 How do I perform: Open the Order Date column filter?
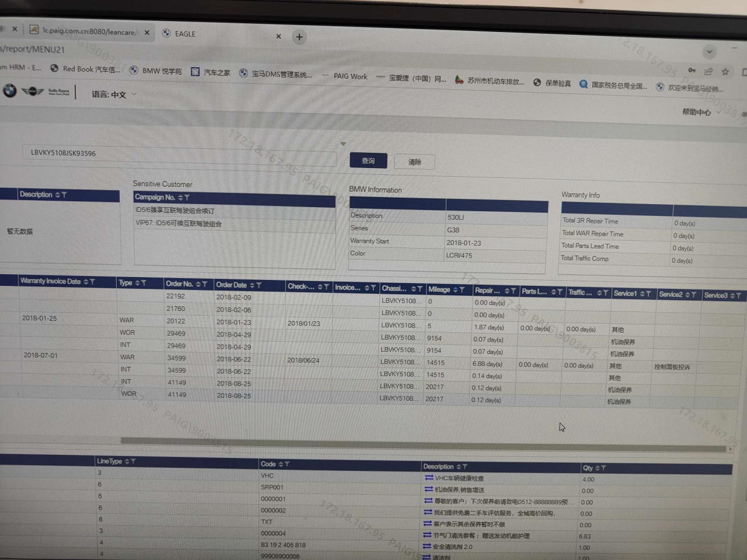coord(259,285)
